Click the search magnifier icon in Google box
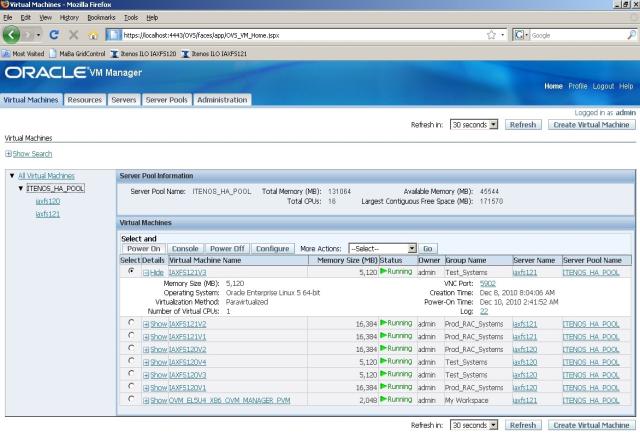The image size is (640, 440). pyautogui.click(x=631, y=35)
